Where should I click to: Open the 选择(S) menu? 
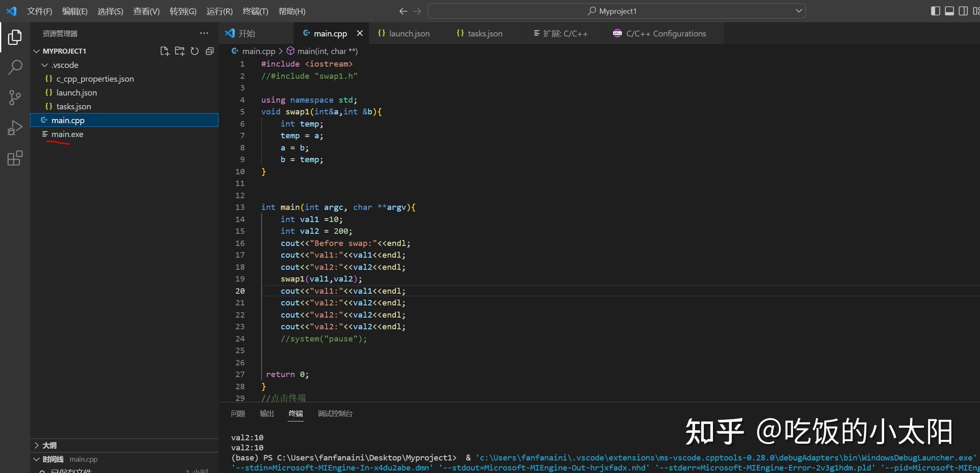coord(110,11)
